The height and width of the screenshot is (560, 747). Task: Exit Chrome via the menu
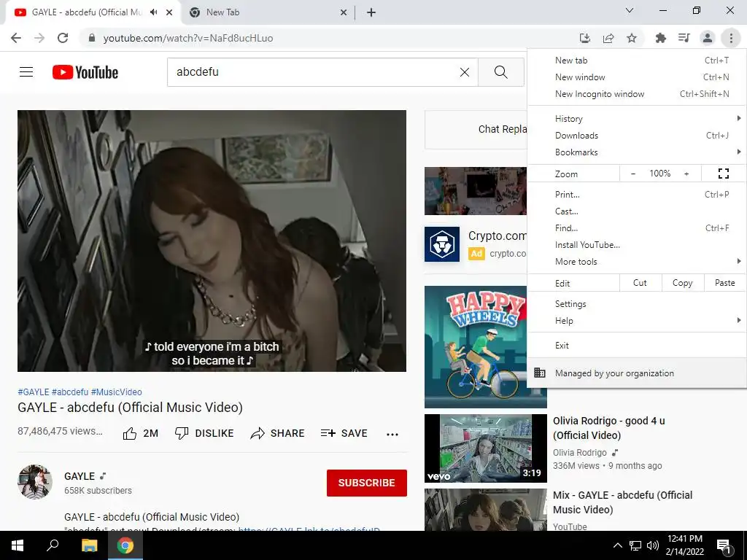pyautogui.click(x=637, y=345)
